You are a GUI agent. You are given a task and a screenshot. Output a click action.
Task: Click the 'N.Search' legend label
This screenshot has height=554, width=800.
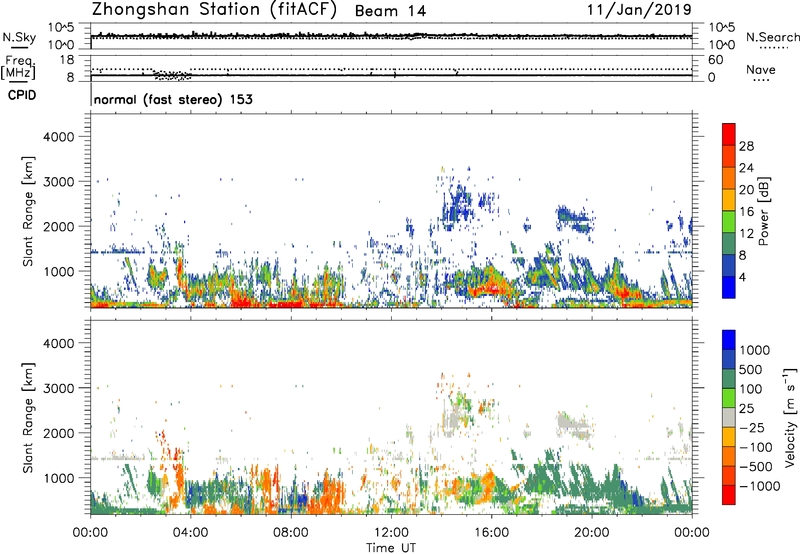(x=773, y=37)
